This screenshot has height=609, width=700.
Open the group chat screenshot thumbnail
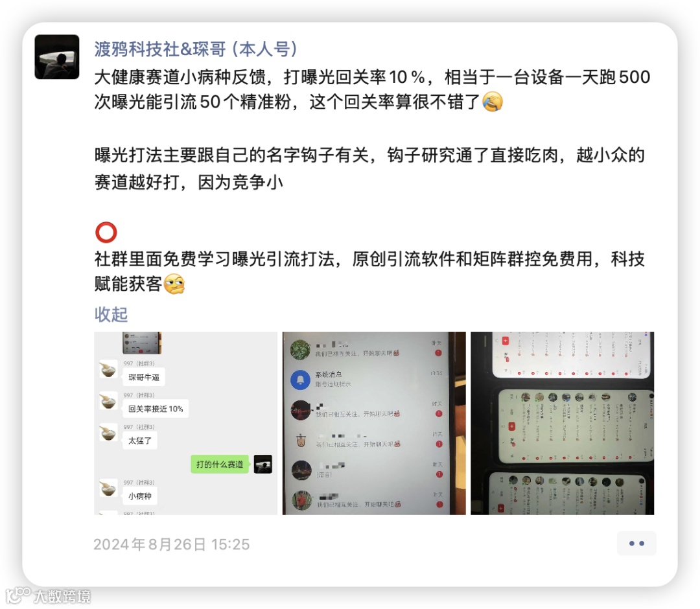click(x=186, y=423)
